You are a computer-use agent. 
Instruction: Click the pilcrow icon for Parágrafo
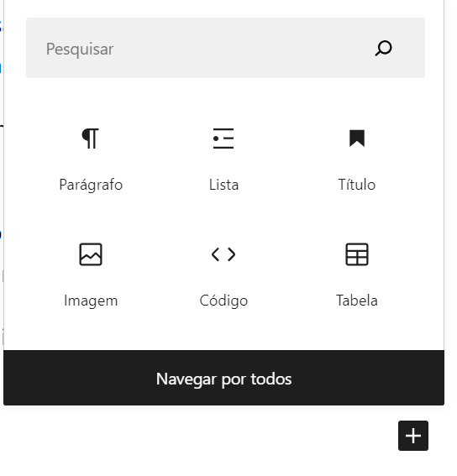91,139
